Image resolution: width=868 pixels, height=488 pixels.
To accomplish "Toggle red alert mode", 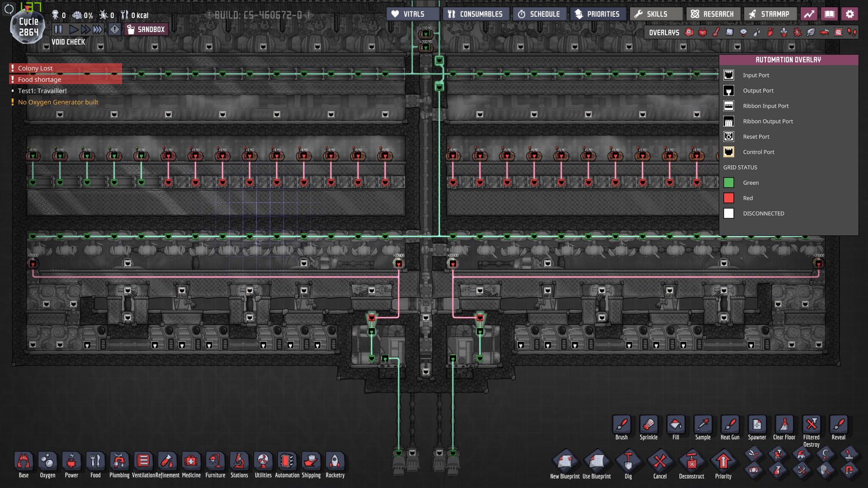I will click(115, 29).
